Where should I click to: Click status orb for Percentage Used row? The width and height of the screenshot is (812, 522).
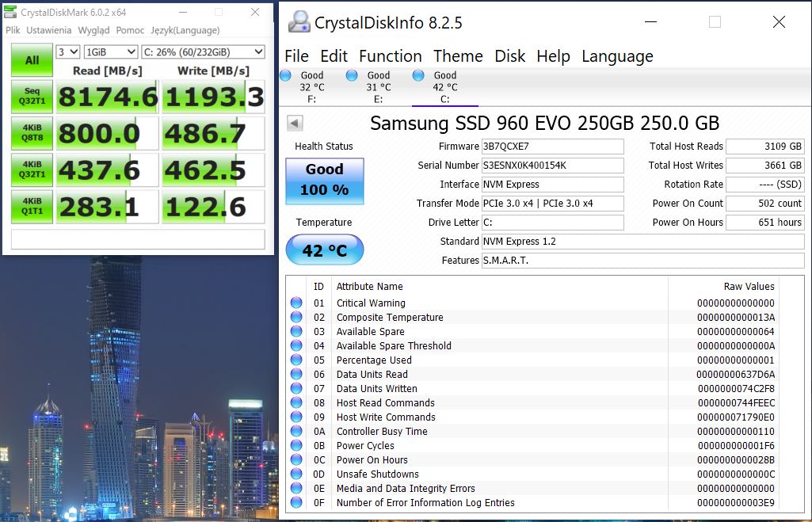[296, 360]
